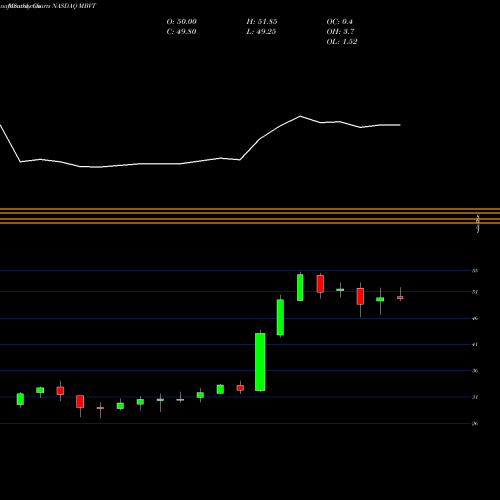Click the 51 price axis label
Viewport: 500px width, 500px height.
(x=475, y=292)
